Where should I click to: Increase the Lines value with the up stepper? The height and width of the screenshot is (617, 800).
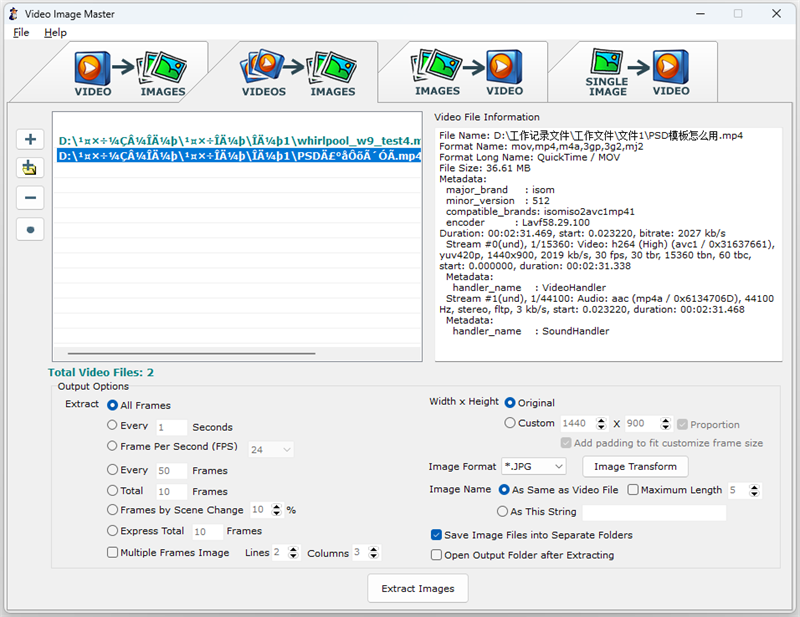pyautogui.click(x=293, y=547)
